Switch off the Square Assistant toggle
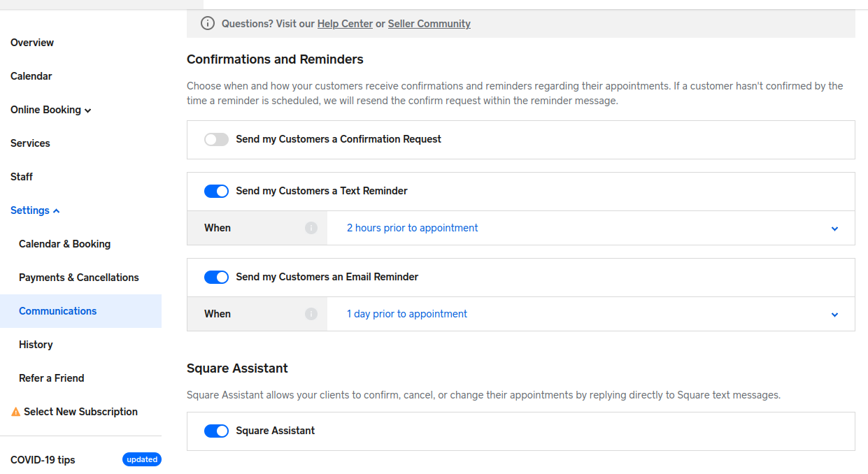 pos(216,431)
